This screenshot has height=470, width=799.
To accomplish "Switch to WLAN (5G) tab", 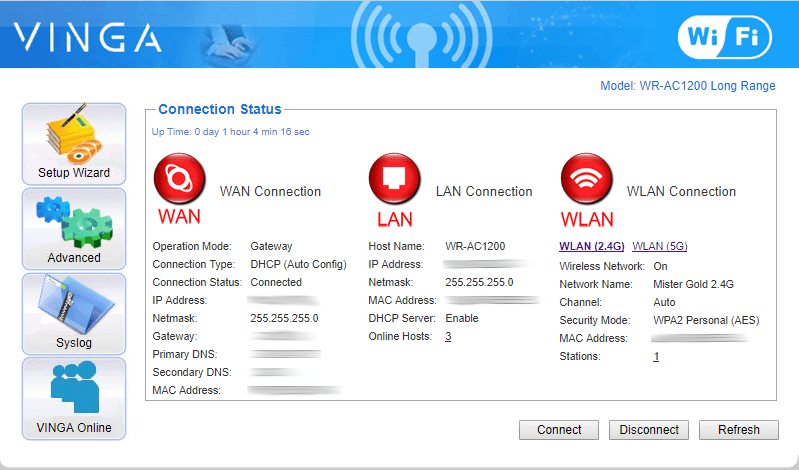I will 660,246.
